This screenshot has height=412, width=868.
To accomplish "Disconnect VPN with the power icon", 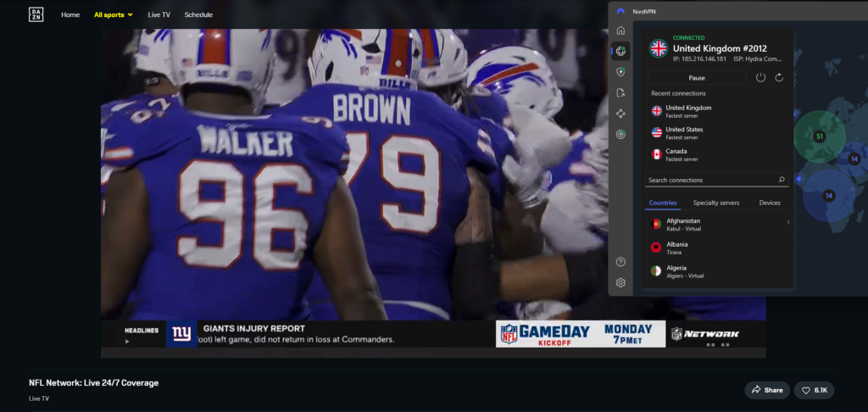I will 760,78.
